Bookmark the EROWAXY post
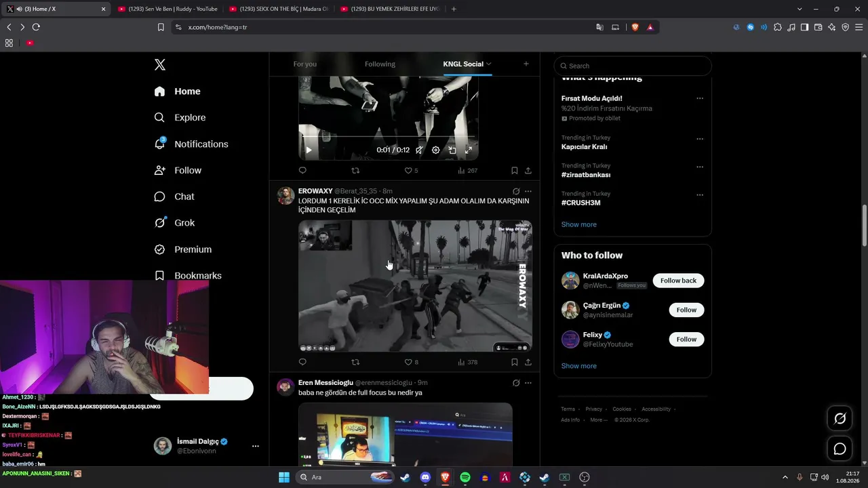Screen dimensions: 868x488 point(515,362)
